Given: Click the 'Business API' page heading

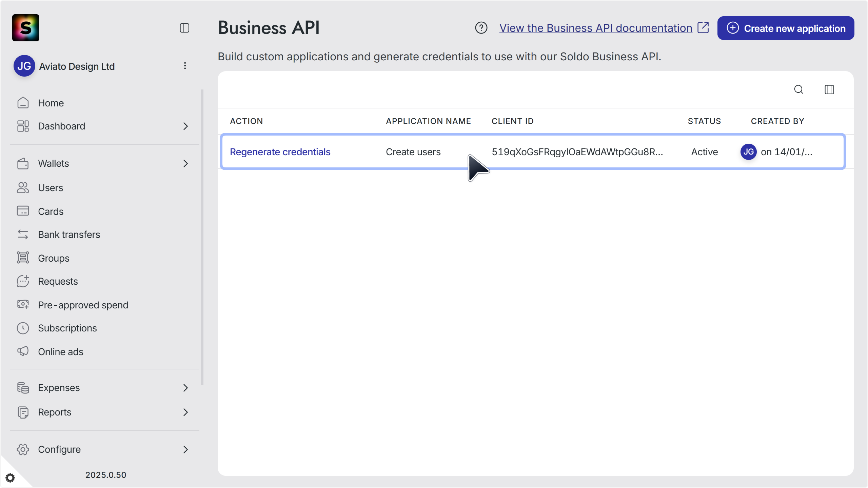Looking at the screenshot, I should click(x=269, y=28).
